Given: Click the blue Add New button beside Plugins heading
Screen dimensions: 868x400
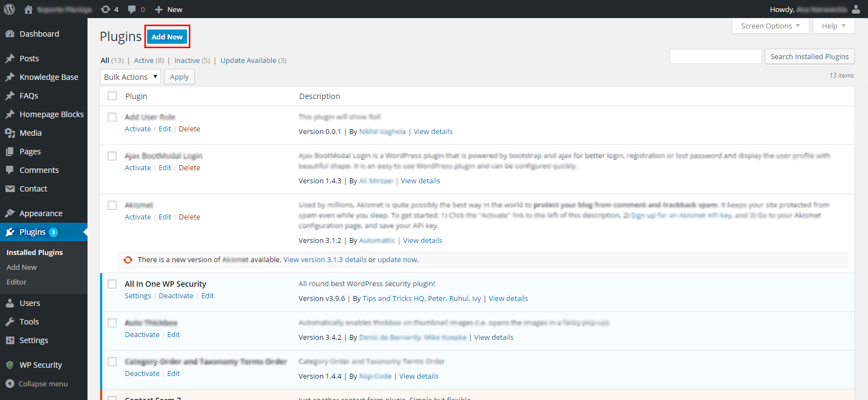Looking at the screenshot, I should [167, 37].
